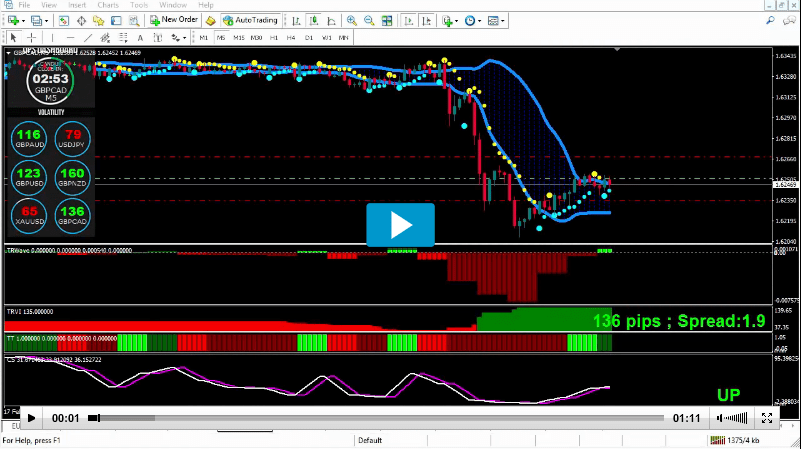Select the MN timeframe button
The width and height of the screenshot is (801, 449).
pyautogui.click(x=343, y=37)
